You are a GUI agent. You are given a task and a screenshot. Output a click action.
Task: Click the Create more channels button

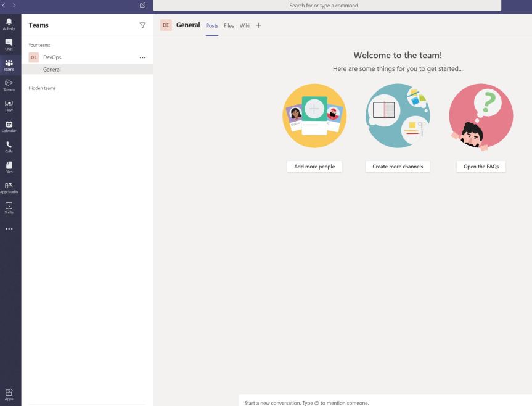[x=398, y=167]
